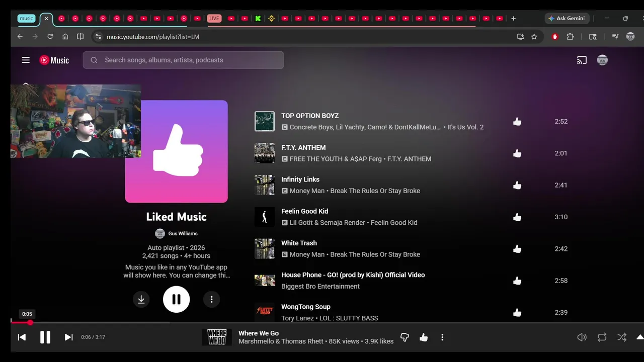Viewport: 644px width, 362px height.
Task: Open the split view icon
Action: [x=80, y=37]
